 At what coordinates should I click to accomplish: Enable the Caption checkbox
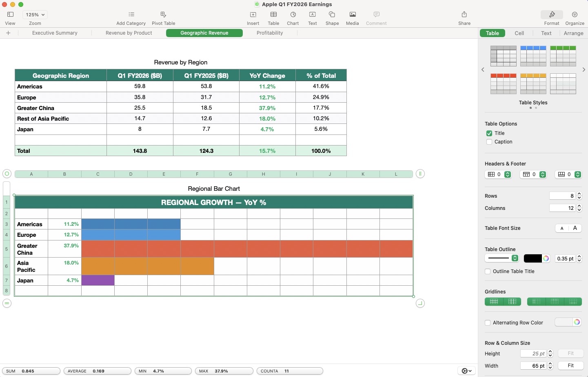[489, 142]
